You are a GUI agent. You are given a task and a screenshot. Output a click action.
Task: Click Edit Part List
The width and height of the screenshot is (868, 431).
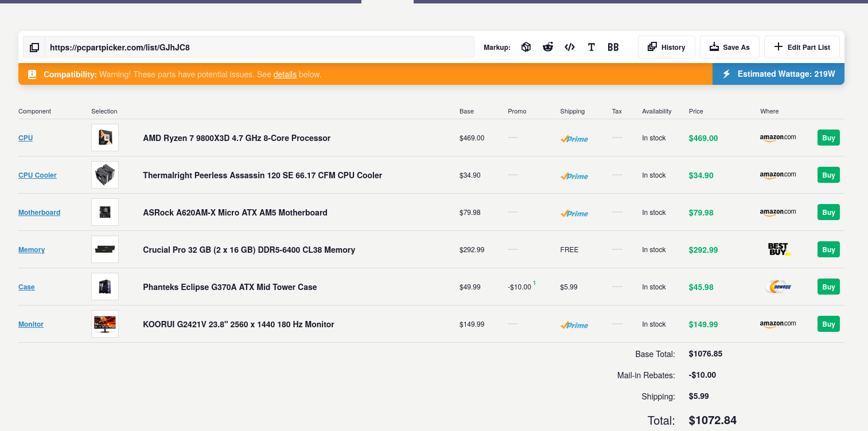click(x=802, y=47)
